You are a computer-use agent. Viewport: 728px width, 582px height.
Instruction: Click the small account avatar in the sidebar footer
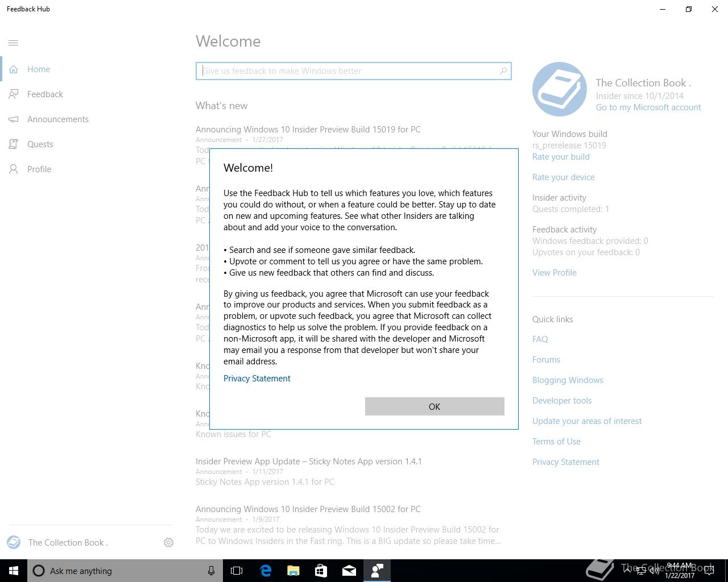[x=14, y=542]
